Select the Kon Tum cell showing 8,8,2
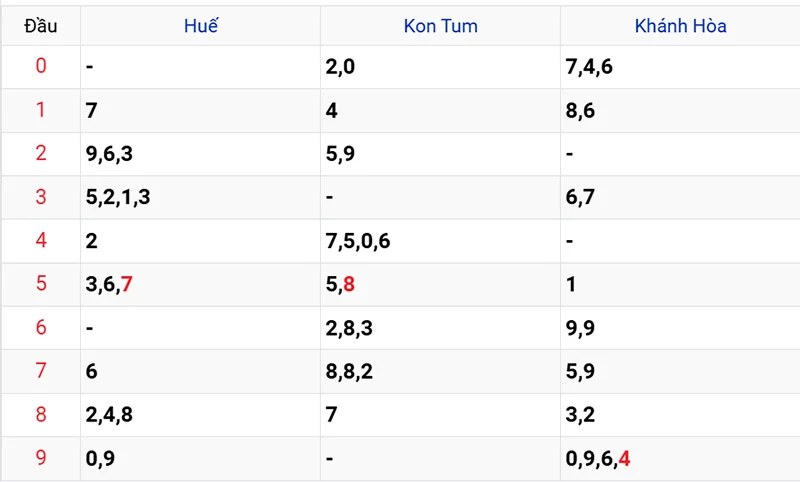Screen dimensions: 800x482 click(x=350, y=372)
